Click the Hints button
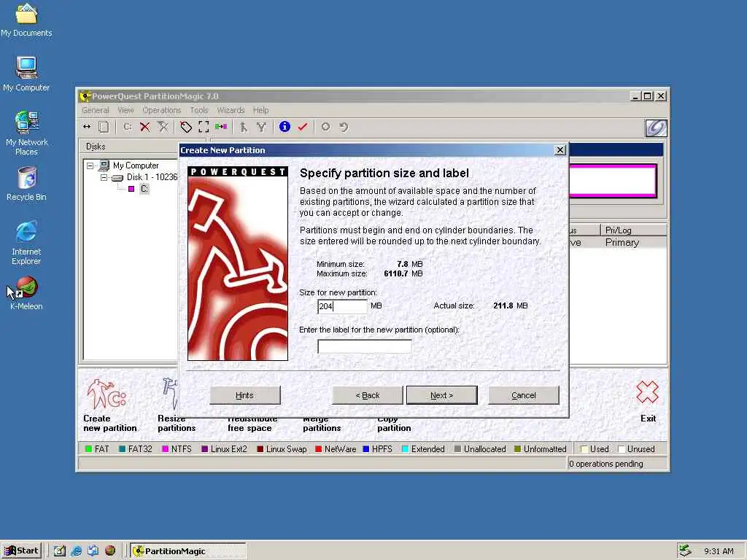The image size is (747, 560). tap(245, 395)
